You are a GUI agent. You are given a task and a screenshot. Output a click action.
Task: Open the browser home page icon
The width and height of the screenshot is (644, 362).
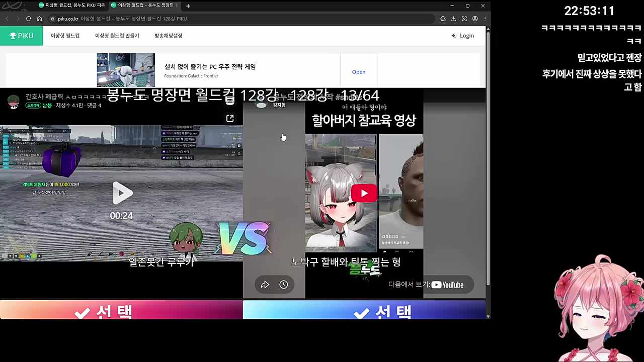pos(39,19)
